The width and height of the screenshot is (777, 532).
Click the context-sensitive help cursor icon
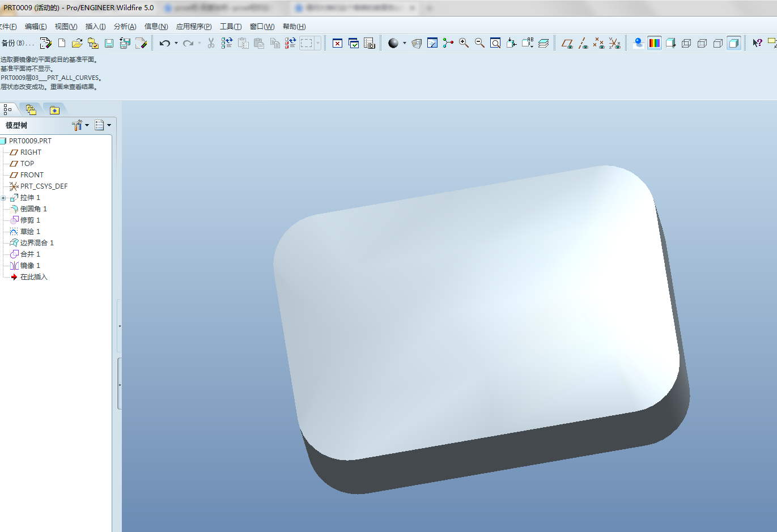pyautogui.click(x=757, y=43)
